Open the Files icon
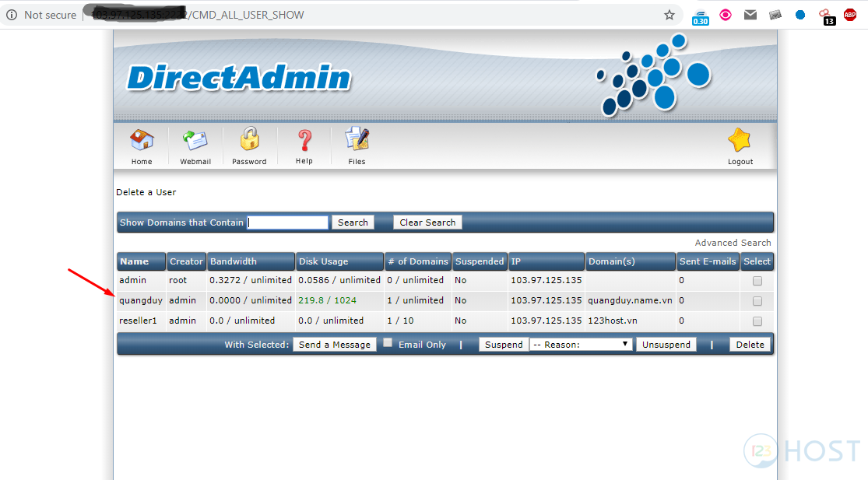Viewport: 868px width, 480px height. click(357, 139)
